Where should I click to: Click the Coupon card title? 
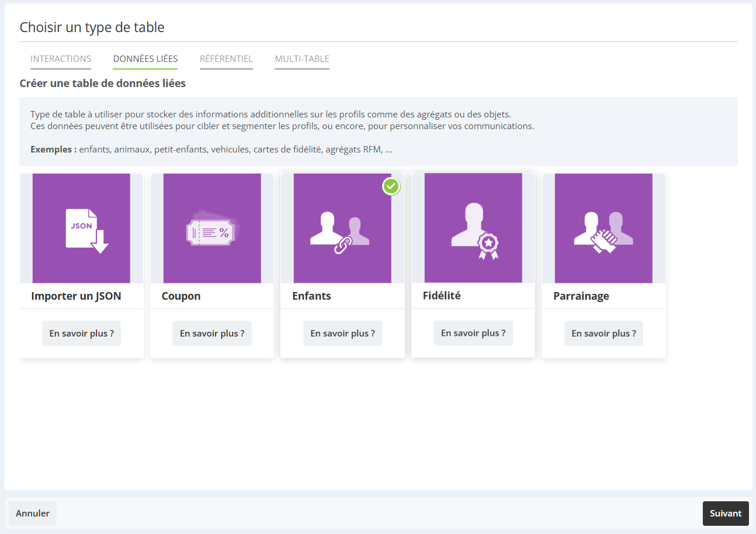181,296
